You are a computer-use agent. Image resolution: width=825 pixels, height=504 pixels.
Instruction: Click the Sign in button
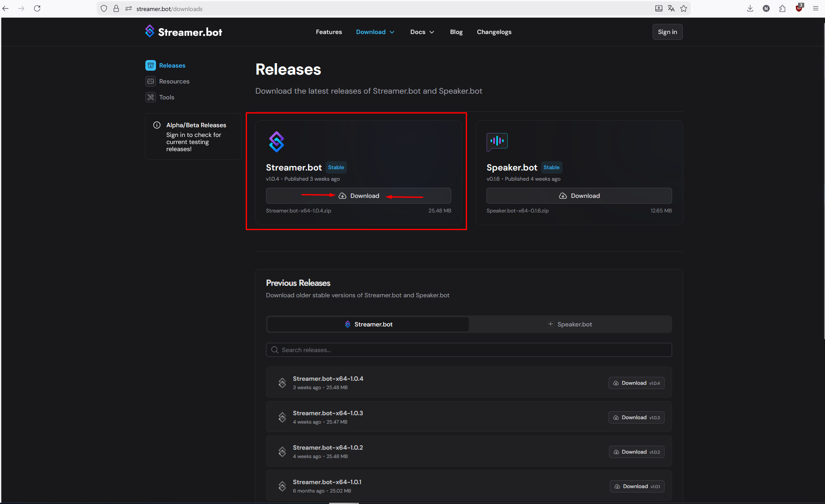[667, 32]
